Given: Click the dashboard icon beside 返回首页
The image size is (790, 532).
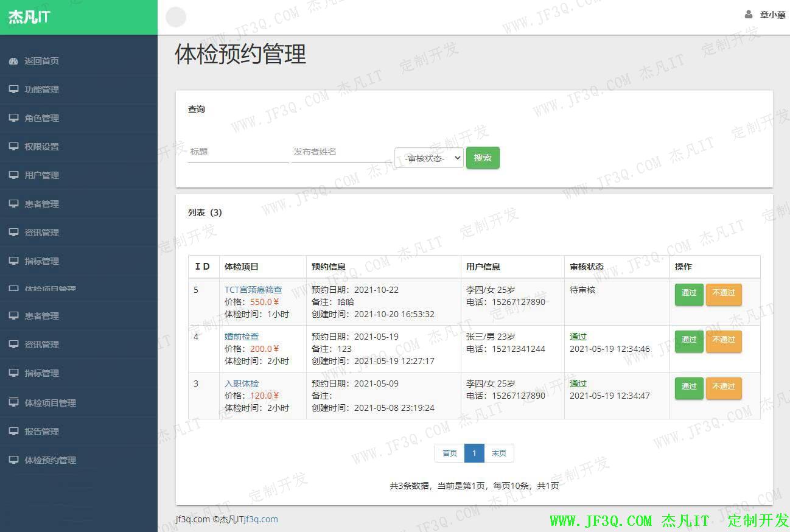Looking at the screenshot, I should pyautogui.click(x=13, y=61).
